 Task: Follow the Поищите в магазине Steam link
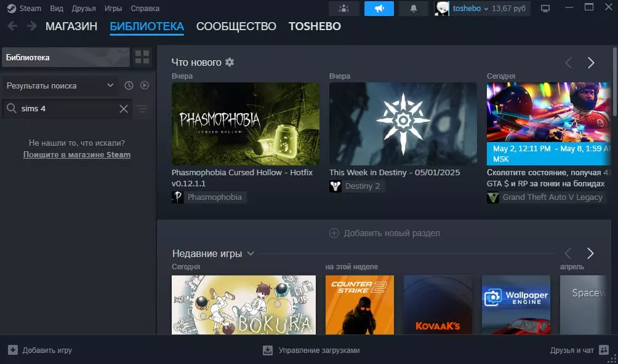point(77,155)
